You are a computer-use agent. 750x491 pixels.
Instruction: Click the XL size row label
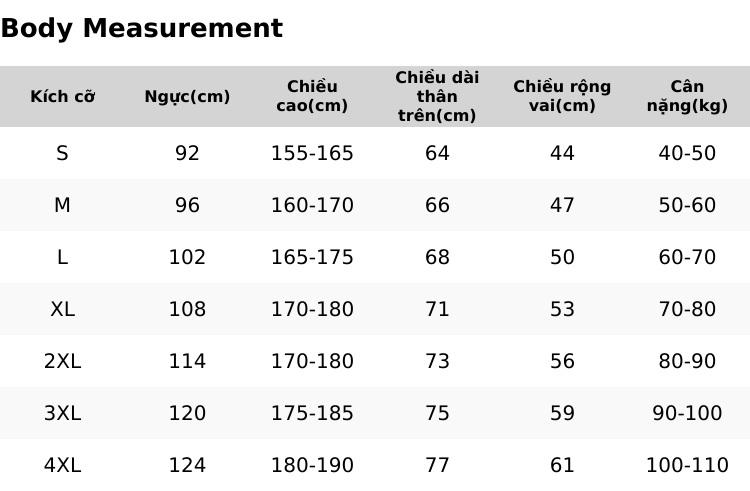62,309
